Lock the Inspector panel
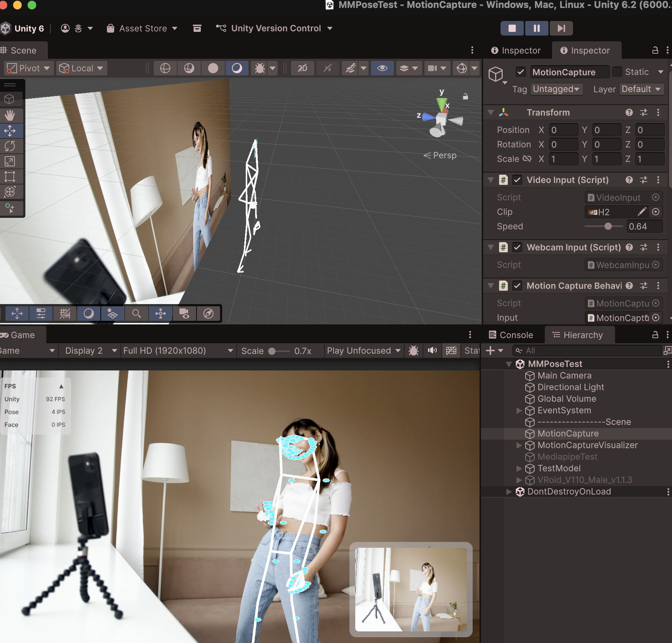The height and width of the screenshot is (643, 672). [655, 50]
